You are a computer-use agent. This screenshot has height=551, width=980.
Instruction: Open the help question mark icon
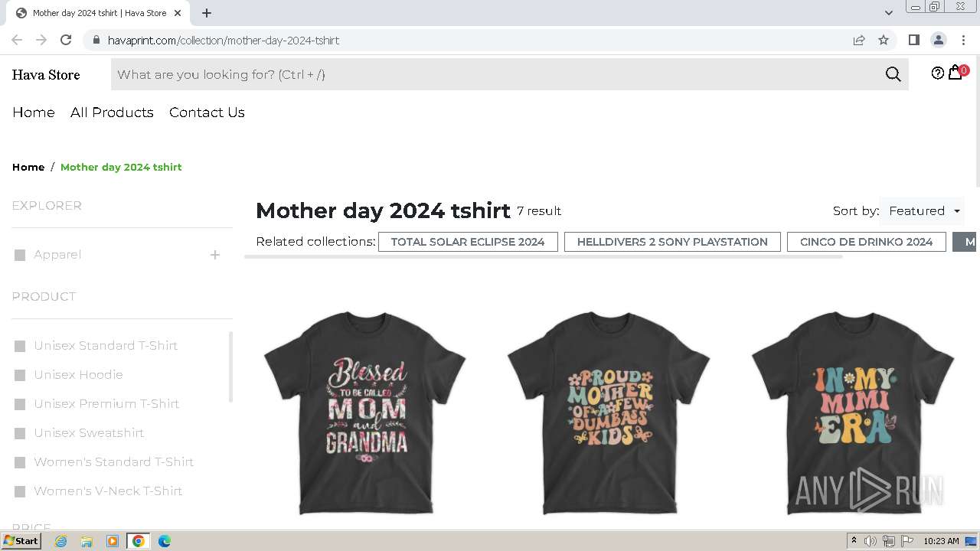coord(937,73)
